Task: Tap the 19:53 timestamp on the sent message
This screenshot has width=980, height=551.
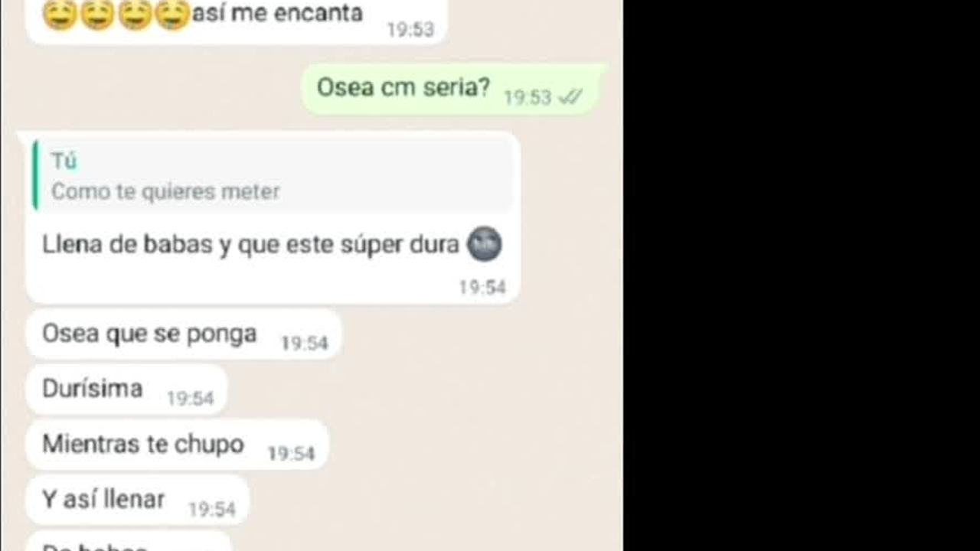Action: (528, 98)
